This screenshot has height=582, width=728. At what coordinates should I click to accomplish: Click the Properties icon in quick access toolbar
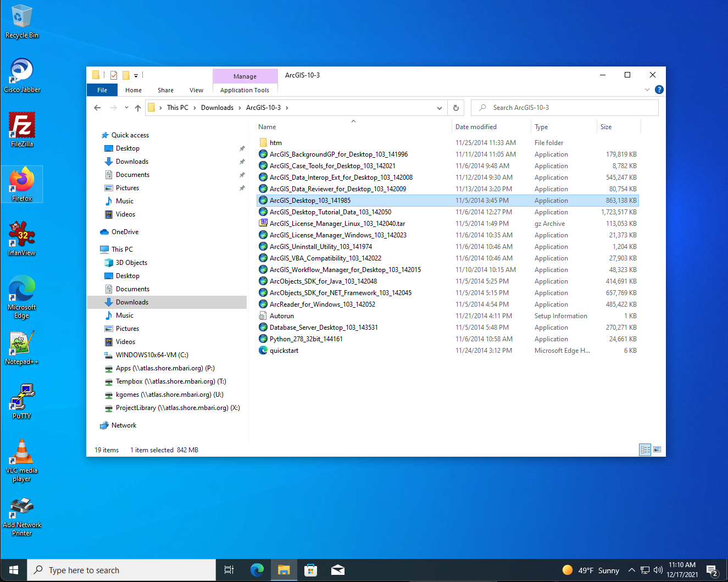(x=114, y=75)
